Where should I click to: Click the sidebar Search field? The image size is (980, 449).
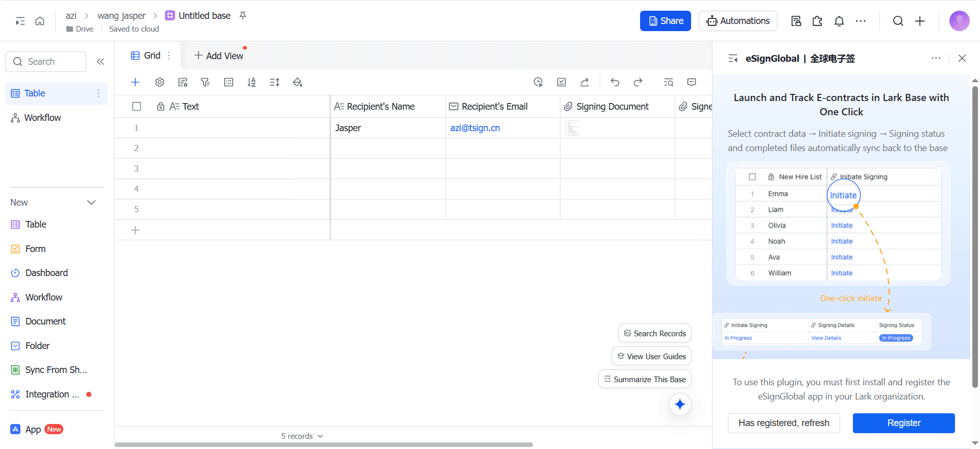(x=46, y=62)
